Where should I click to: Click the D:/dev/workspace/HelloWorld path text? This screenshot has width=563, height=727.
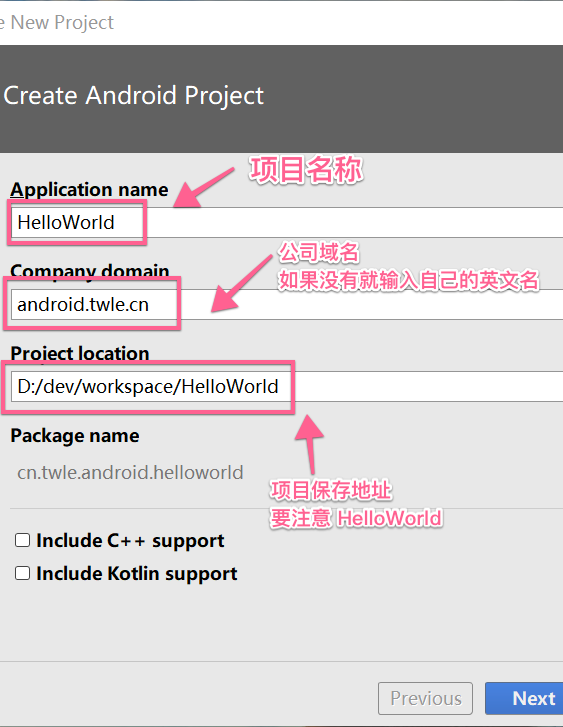[x=147, y=387]
